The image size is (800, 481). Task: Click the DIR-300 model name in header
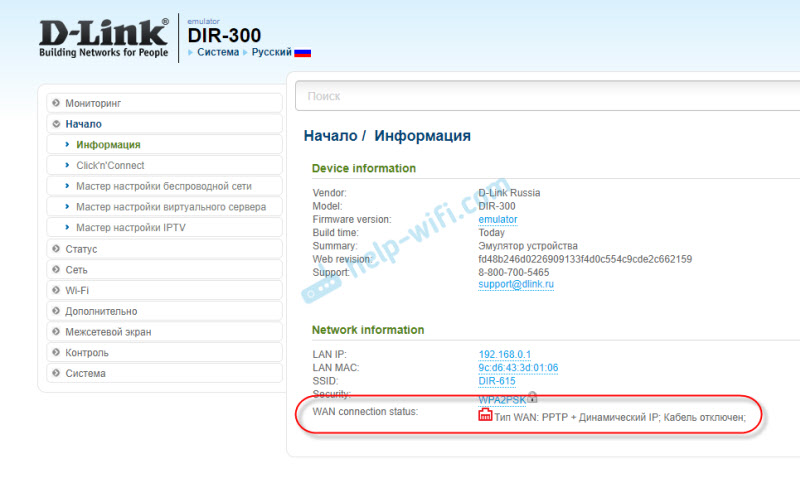(224, 36)
